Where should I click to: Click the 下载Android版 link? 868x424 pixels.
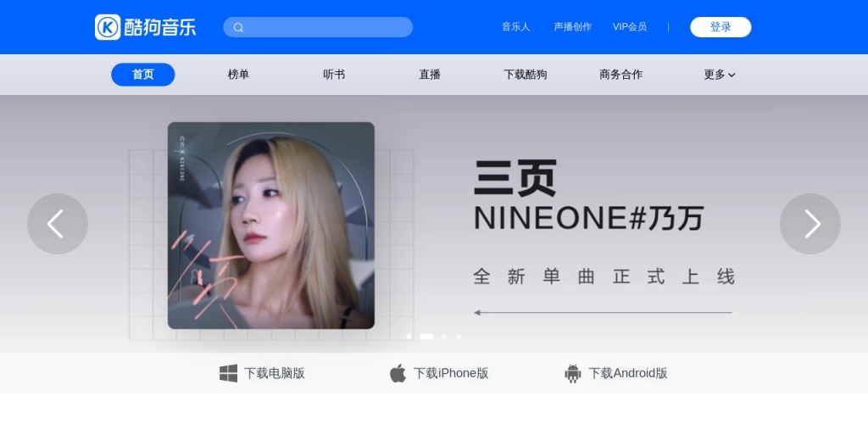(x=628, y=373)
